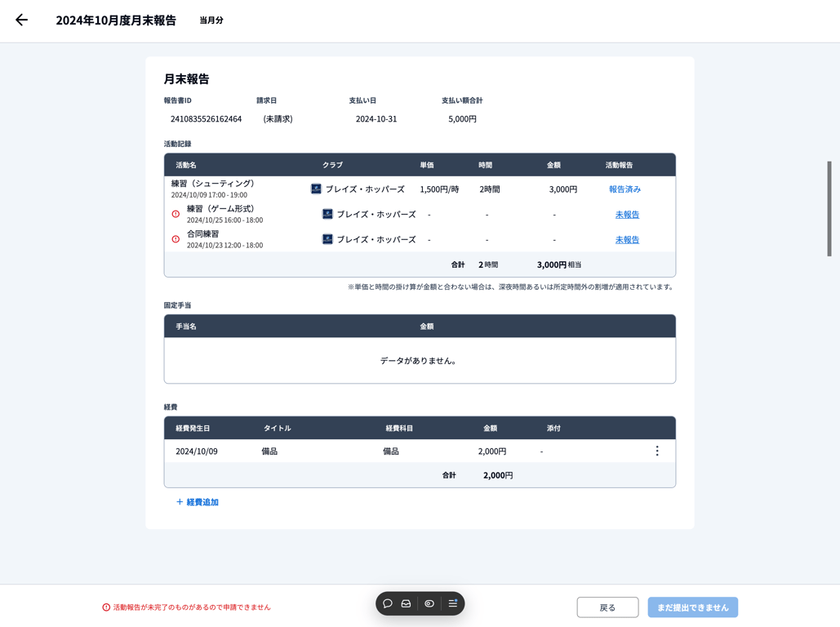Click warning icon beside 練習（ゲーム形式）
The image size is (840, 627).
(x=176, y=214)
